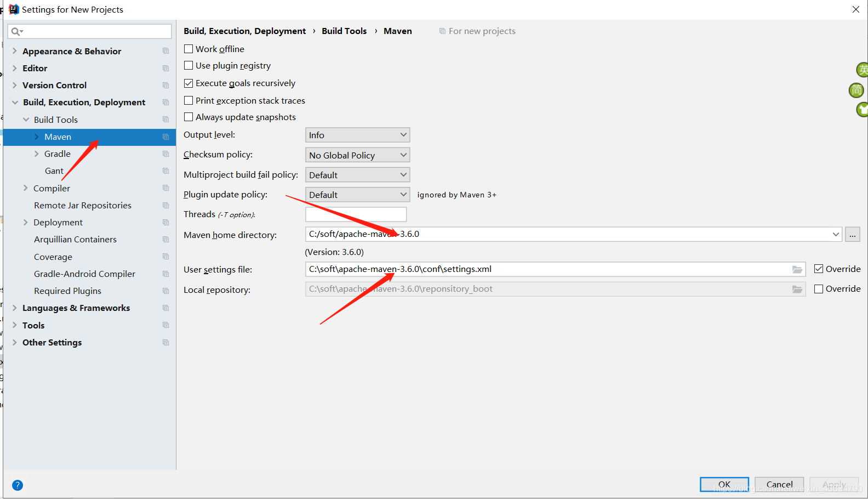Click the IntelliJ logo in title bar

14,9
